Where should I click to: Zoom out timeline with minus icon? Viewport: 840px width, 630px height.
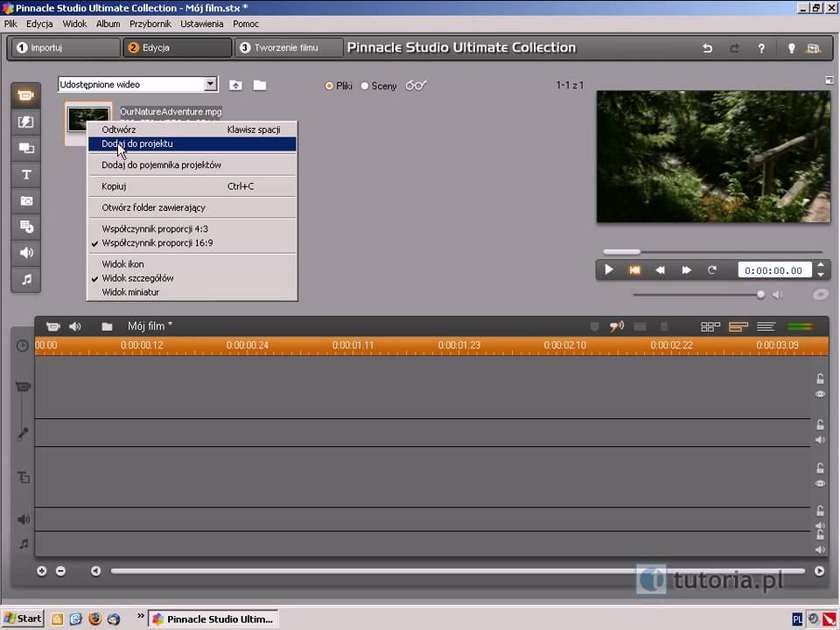pos(61,571)
